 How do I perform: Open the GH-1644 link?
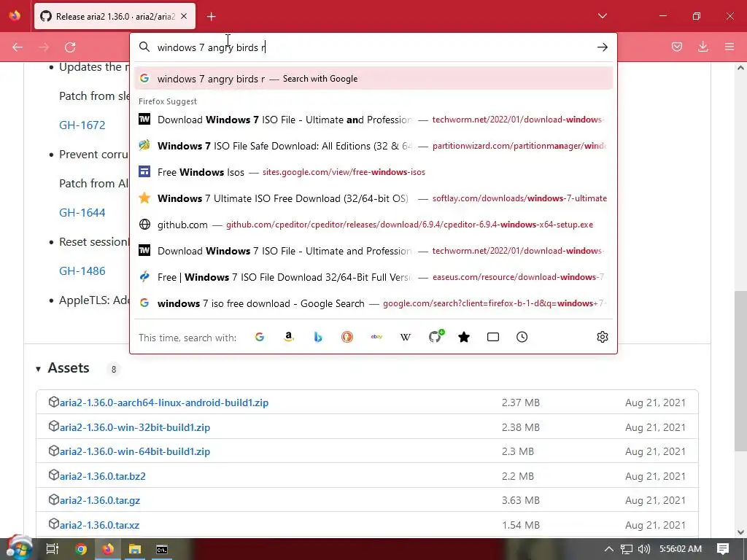pos(82,213)
